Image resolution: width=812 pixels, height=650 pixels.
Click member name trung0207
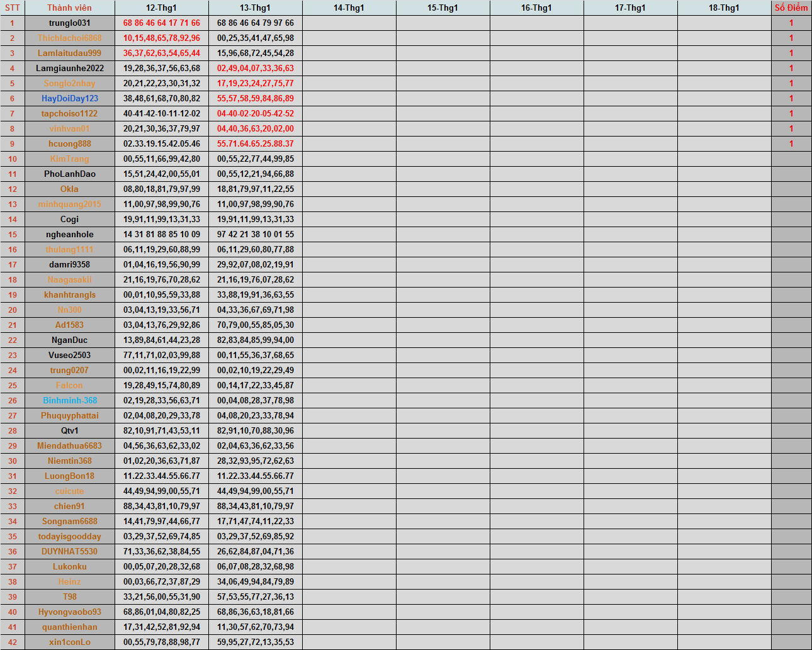pyautogui.click(x=69, y=370)
